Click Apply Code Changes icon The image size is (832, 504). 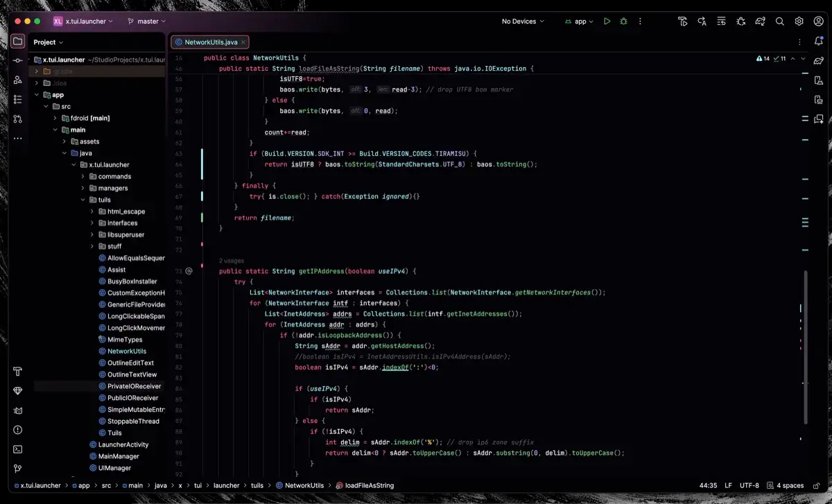coord(702,21)
